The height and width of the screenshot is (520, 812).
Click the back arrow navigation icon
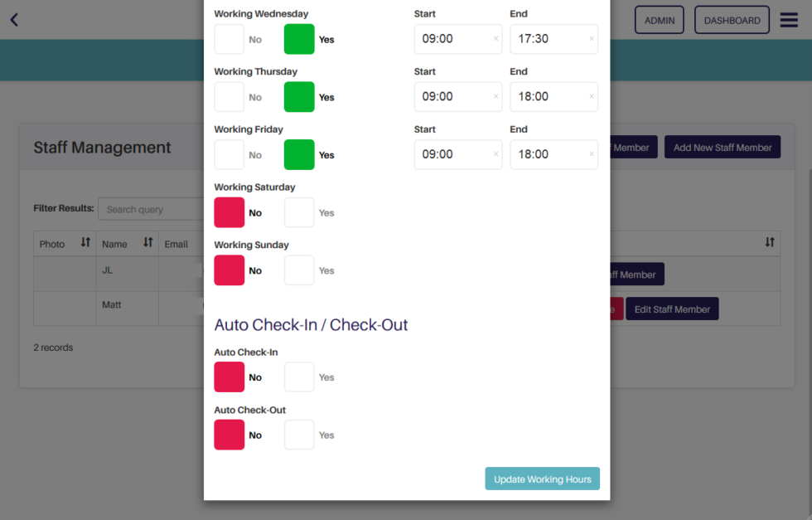(x=13, y=19)
